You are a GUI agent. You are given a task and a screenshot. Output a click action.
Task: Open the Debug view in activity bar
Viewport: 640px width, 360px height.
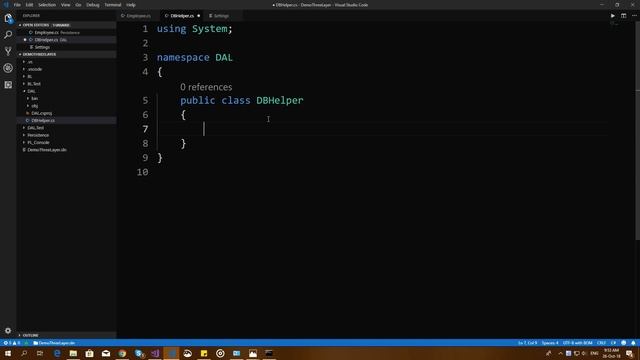click(x=8, y=68)
